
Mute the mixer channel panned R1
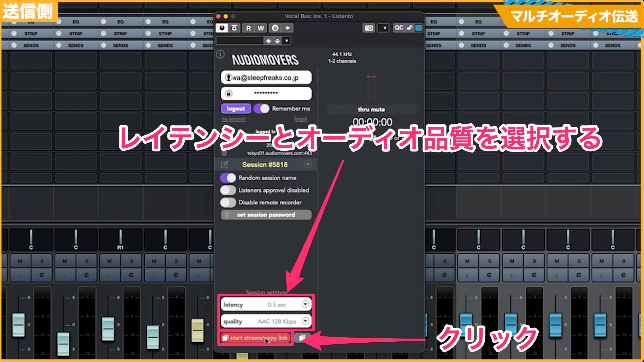click(x=109, y=261)
